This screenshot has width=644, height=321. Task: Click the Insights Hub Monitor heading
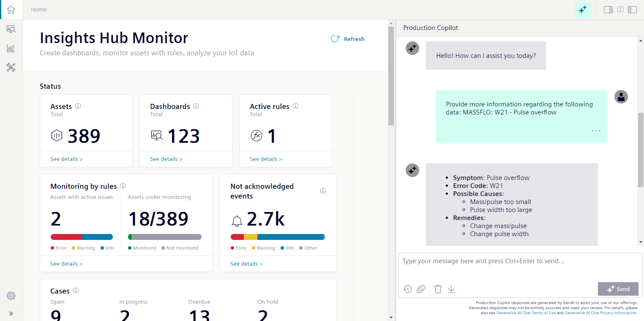(x=114, y=38)
